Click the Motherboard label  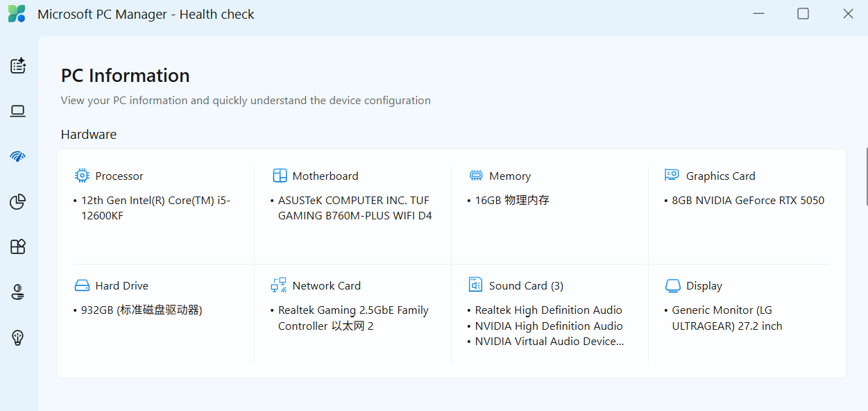(x=325, y=176)
